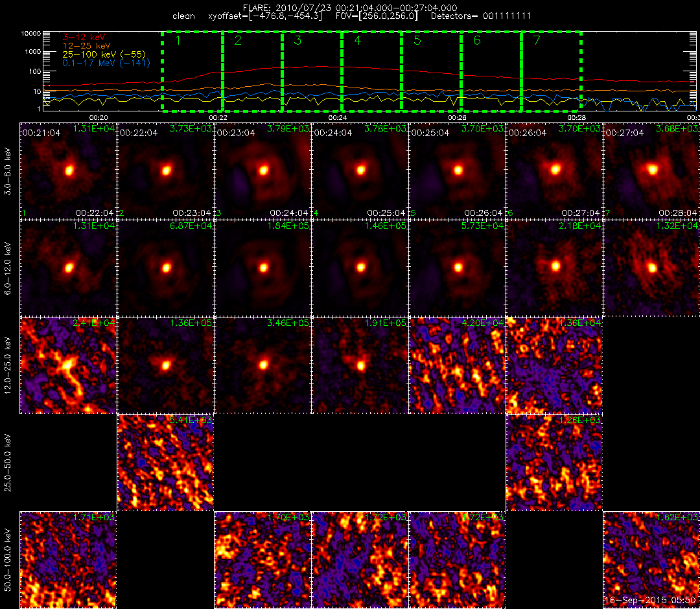Viewport: 700px width, 609px height.
Task: Select the 6.0-12.0 keV image labeled 2.18E+04
Action: coord(554,268)
